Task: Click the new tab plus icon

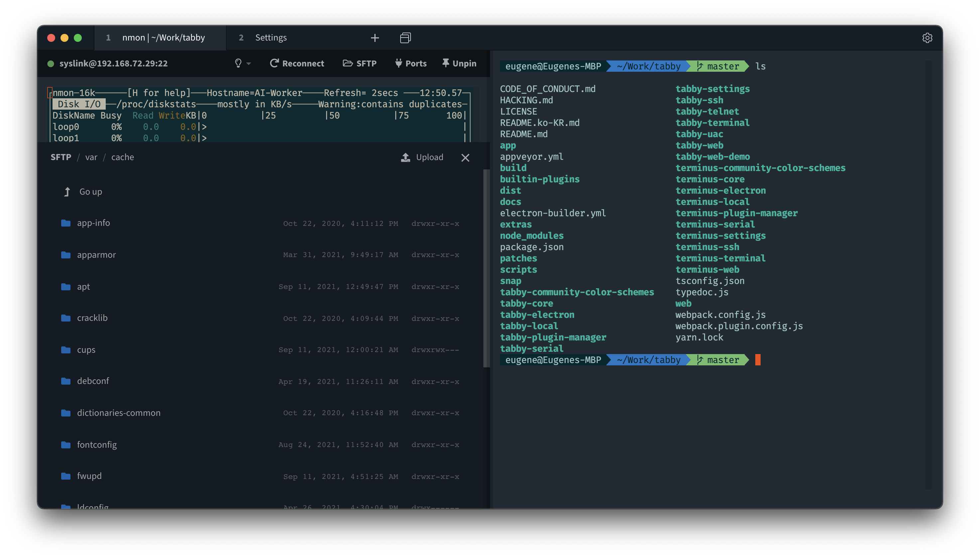Action: click(x=375, y=38)
